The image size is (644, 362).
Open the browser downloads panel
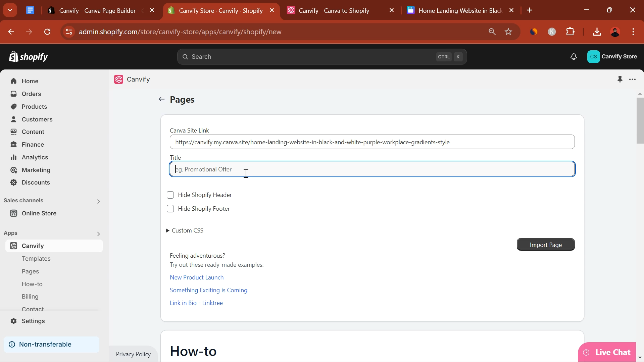(x=597, y=32)
